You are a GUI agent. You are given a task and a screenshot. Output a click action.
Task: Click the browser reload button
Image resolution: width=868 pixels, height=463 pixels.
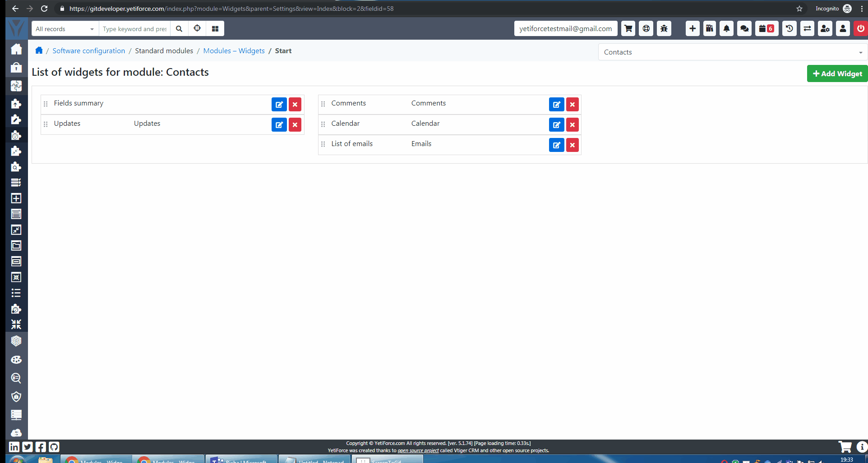[44, 9]
